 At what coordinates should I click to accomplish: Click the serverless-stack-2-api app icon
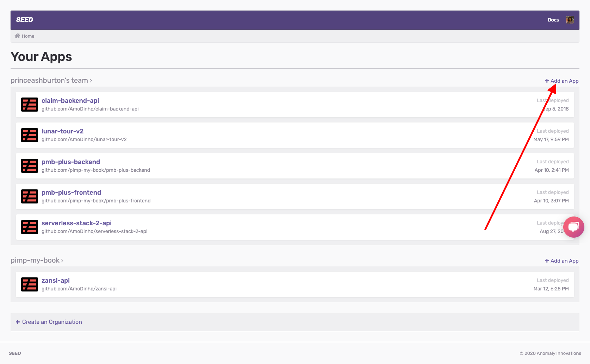pos(30,227)
